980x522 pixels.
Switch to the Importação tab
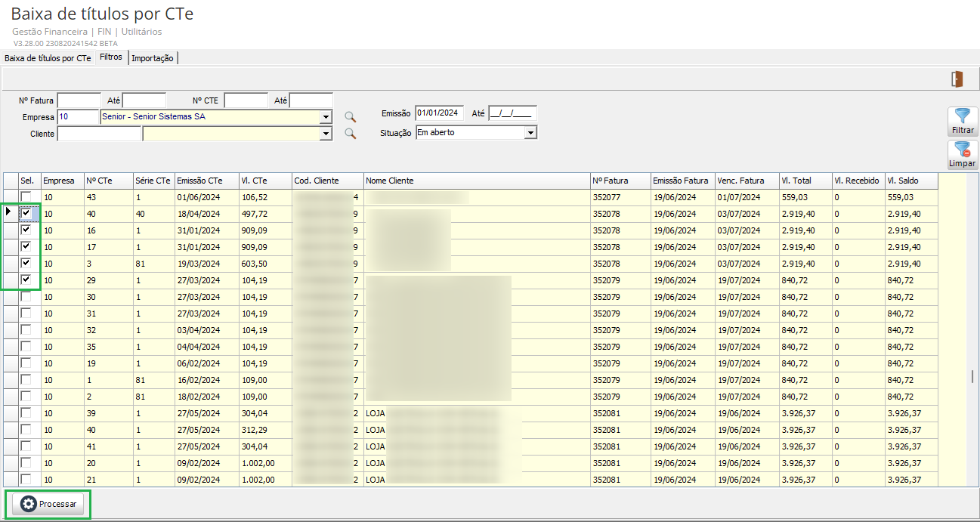point(153,58)
